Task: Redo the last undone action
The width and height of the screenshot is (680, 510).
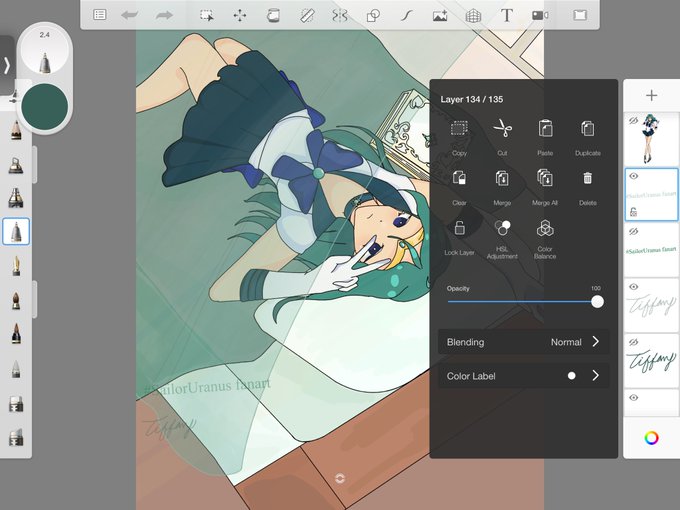Action: [x=164, y=15]
